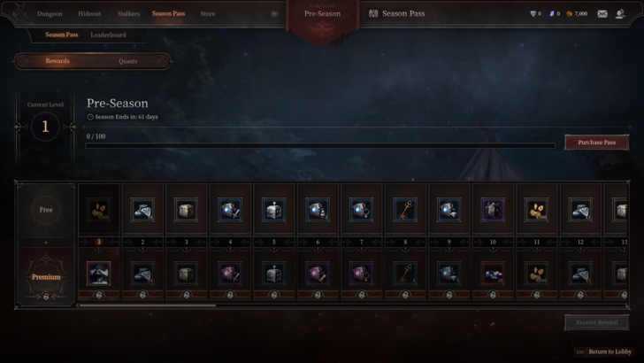Image resolution: width=644 pixels, height=363 pixels.
Task: Open the Store menu tab
Action: pyautogui.click(x=207, y=13)
